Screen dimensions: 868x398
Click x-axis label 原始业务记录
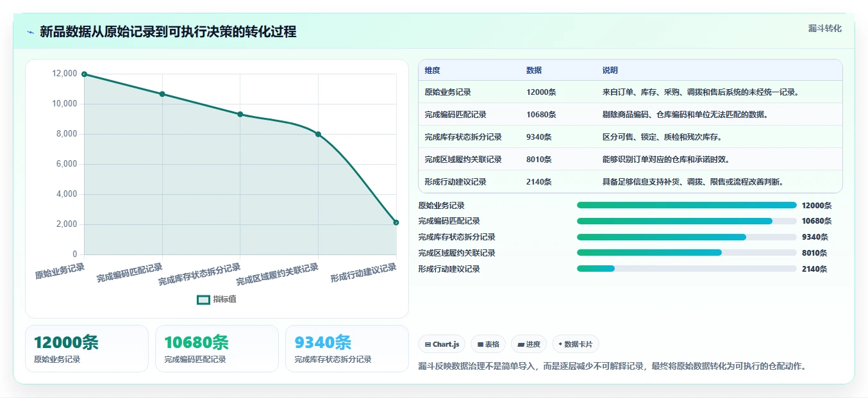(x=60, y=271)
